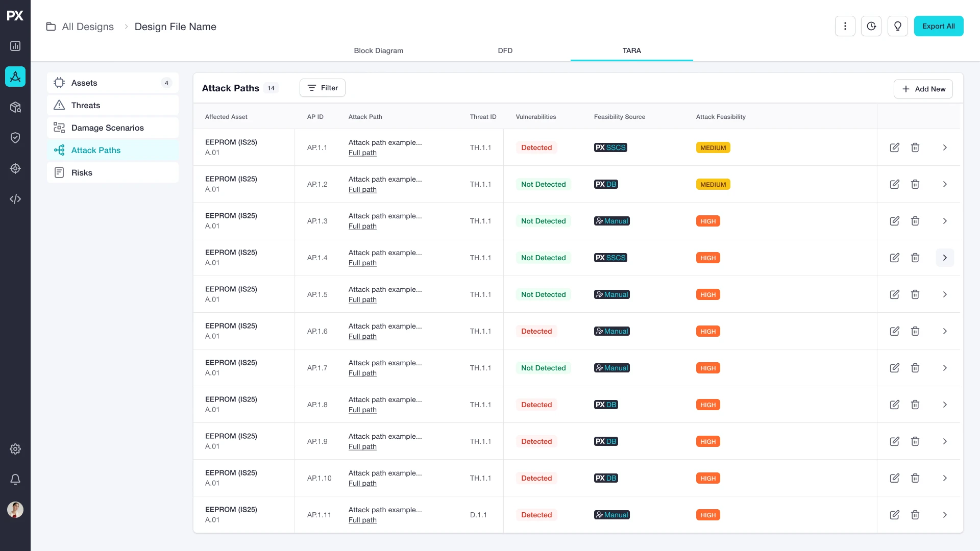Open notifications bell icon

click(x=15, y=480)
